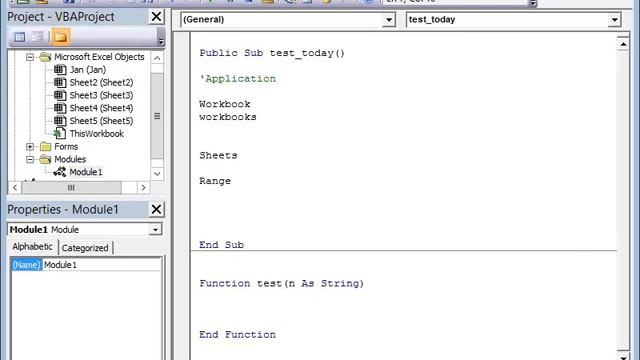Click the Module1 name value field

(x=102, y=265)
